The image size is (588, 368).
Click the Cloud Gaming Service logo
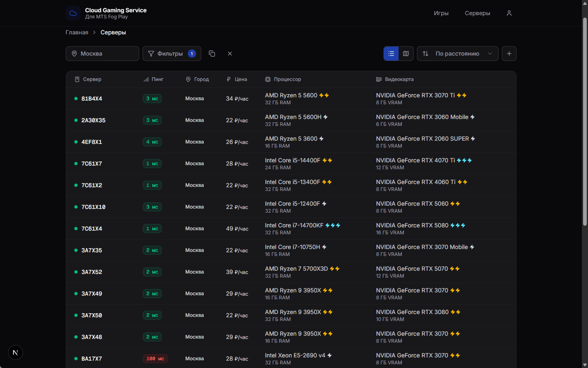tap(73, 13)
